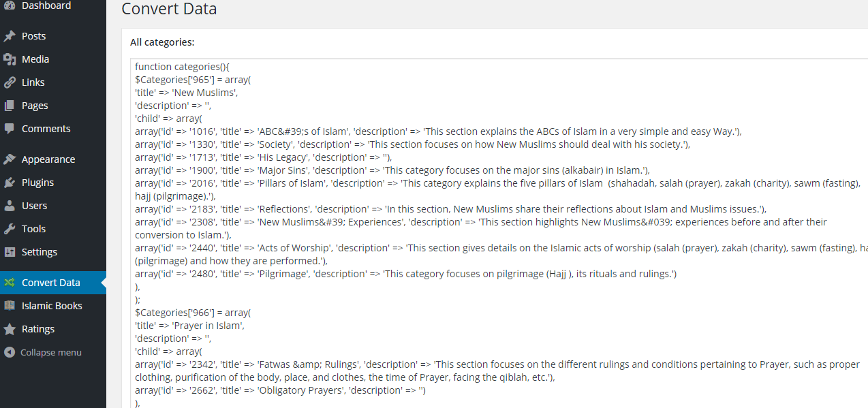The width and height of the screenshot is (868, 408).
Task: Click the Appearance paintbrush icon
Action: pos(10,159)
